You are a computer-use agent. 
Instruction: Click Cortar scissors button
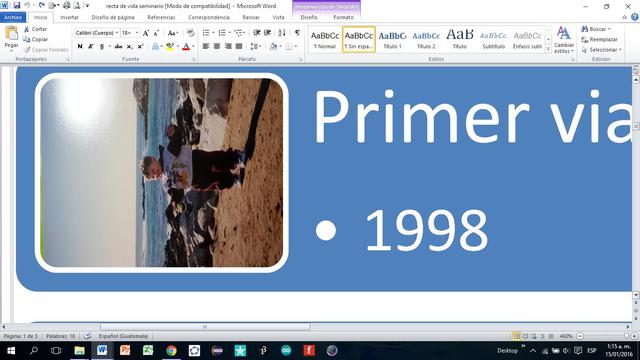tap(36, 29)
